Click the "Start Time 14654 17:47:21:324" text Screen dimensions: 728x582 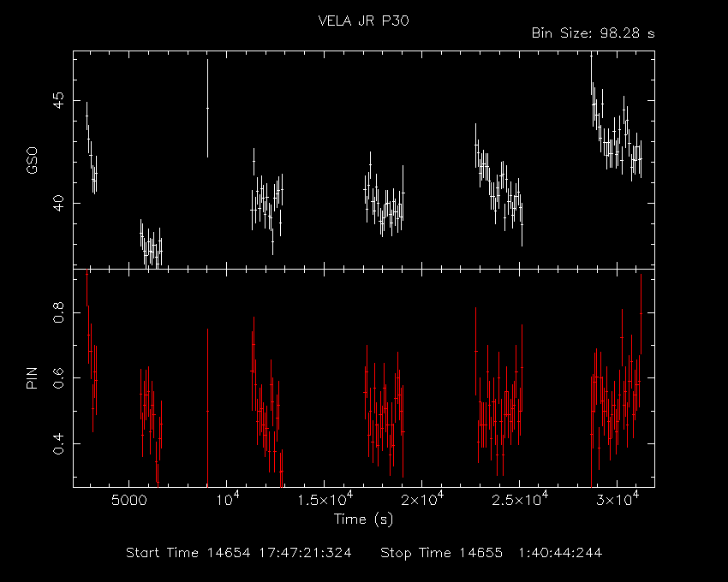pyautogui.click(x=239, y=553)
